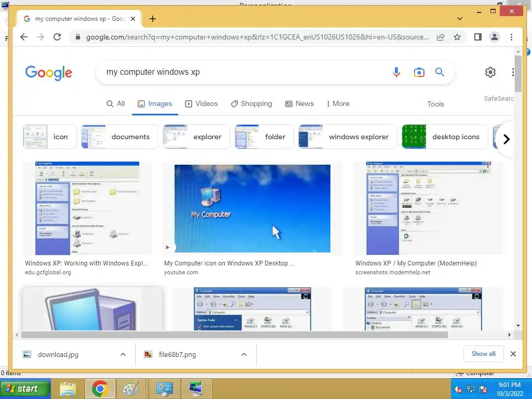Image resolution: width=532 pixels, height=399 pixels.
Task: Click the muted volume tray icon
Action: pos(458,389)
